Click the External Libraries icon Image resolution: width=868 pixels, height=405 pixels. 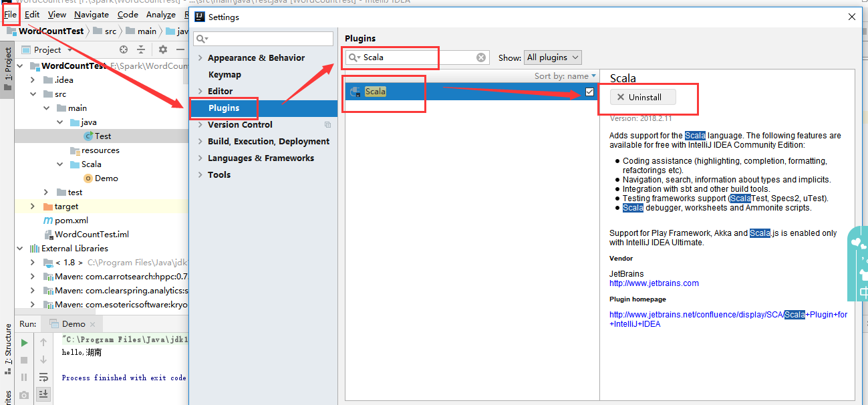point(35,249)
